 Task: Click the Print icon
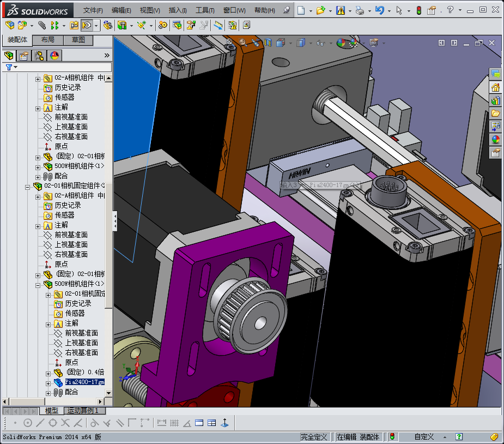pos(360,10)
